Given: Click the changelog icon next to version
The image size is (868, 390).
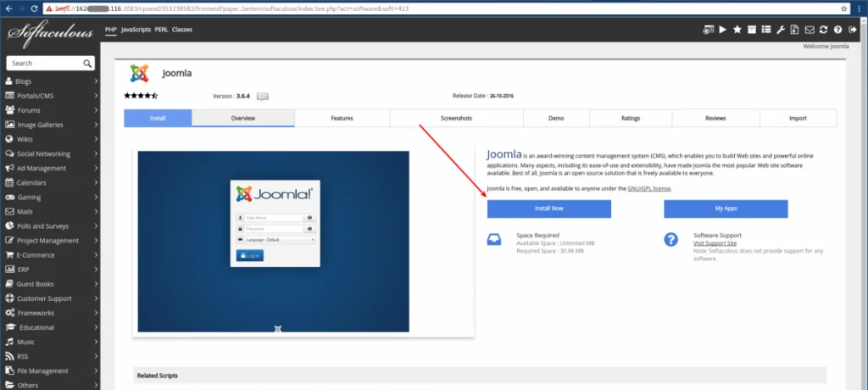Looking at the screenshot, I should pyautogui.click(x=263, y=97).
